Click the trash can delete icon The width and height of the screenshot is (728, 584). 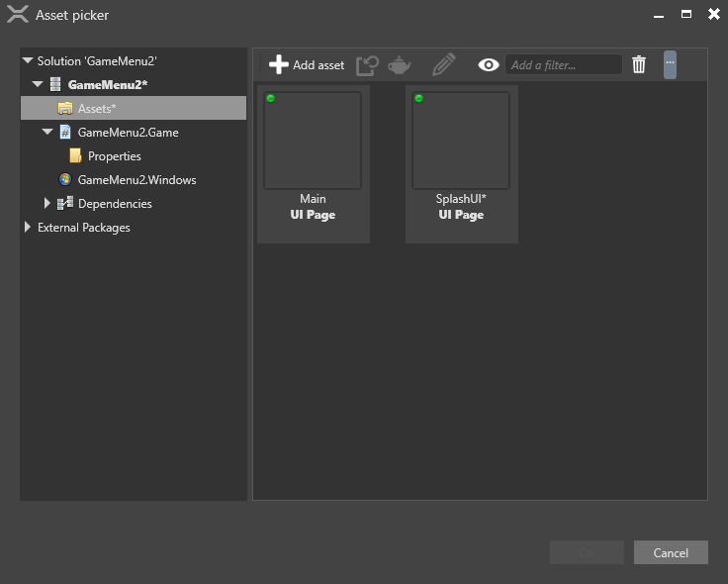click(x=639, y=65)
